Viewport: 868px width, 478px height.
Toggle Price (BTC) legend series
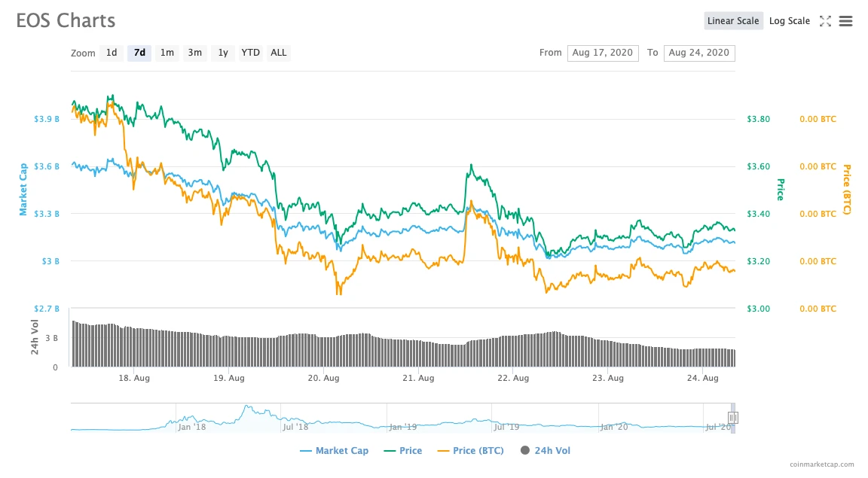pyautogui.click(x=470, y=450)
